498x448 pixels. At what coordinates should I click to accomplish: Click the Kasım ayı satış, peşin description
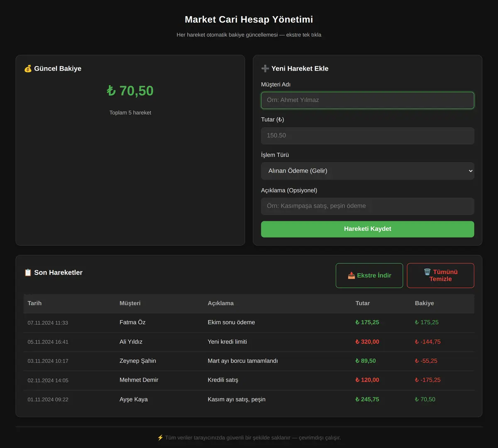[x=237, y=399]
